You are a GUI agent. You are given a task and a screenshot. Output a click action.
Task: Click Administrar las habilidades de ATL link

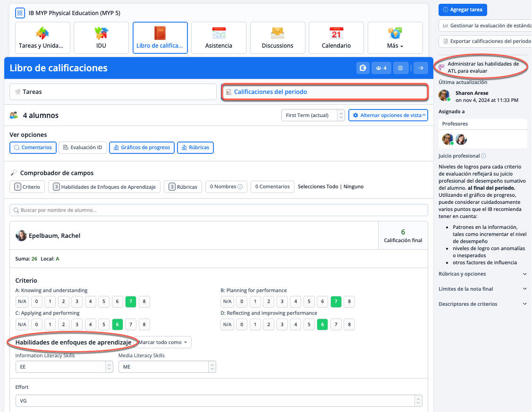(481, 67)
